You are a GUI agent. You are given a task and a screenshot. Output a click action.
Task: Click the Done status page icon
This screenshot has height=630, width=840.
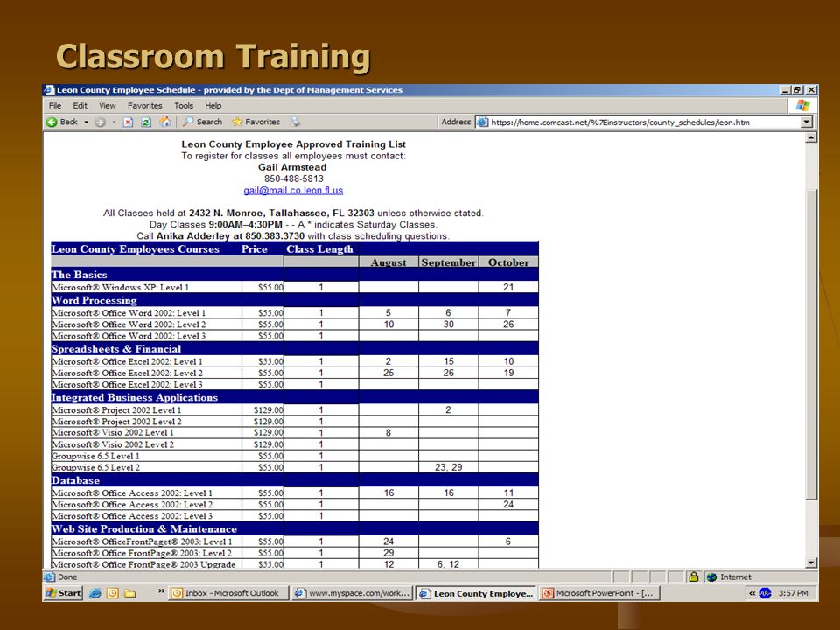50,577
